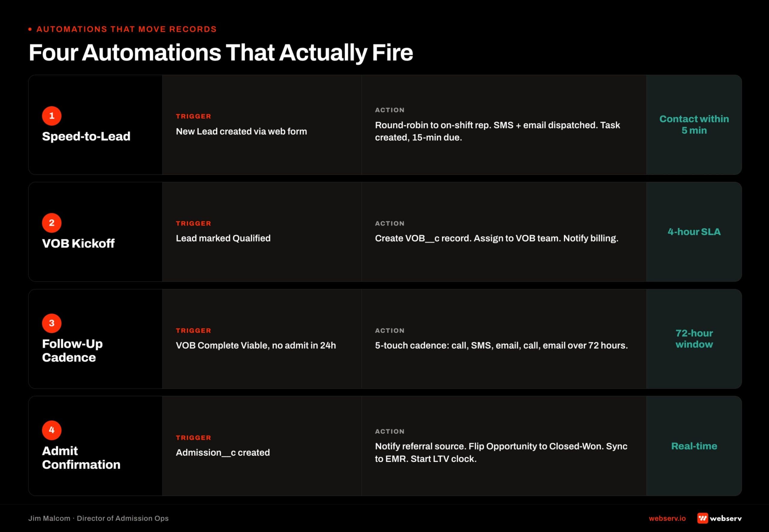Click the 72-hour window cell
Image resolution: width=769 pixels, height=532 pixels.
tap(694, 339)
